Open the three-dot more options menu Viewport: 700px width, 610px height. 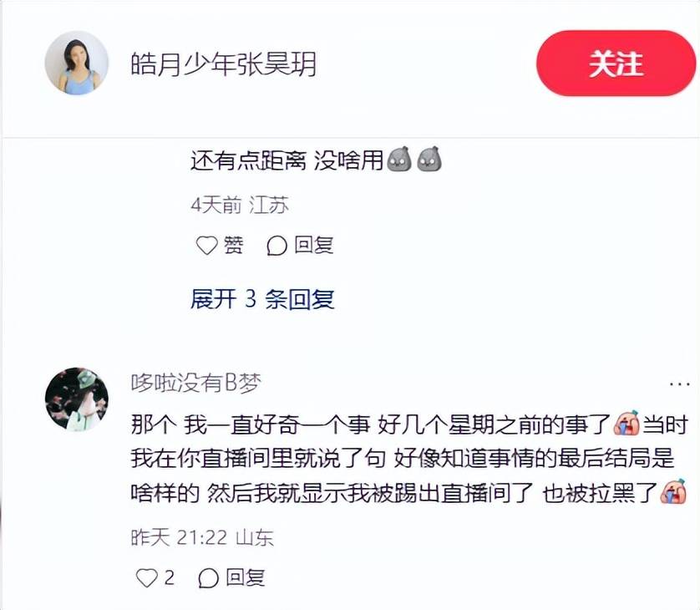coord(679,384)
